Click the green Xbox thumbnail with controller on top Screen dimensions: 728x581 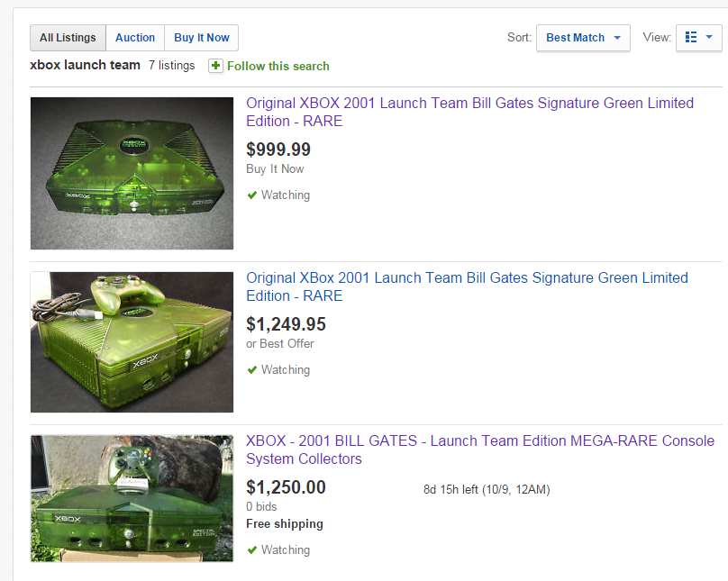click(132, 342)
